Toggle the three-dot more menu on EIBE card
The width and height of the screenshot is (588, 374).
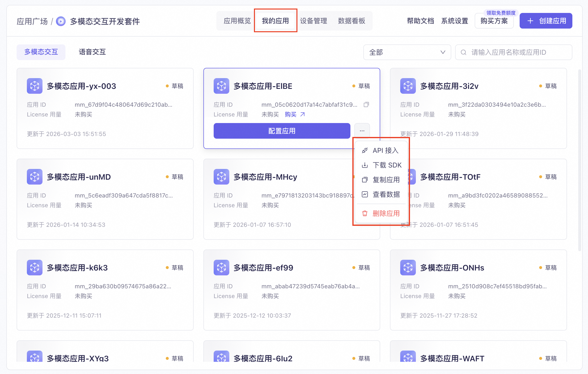click(x=362, y=131)
